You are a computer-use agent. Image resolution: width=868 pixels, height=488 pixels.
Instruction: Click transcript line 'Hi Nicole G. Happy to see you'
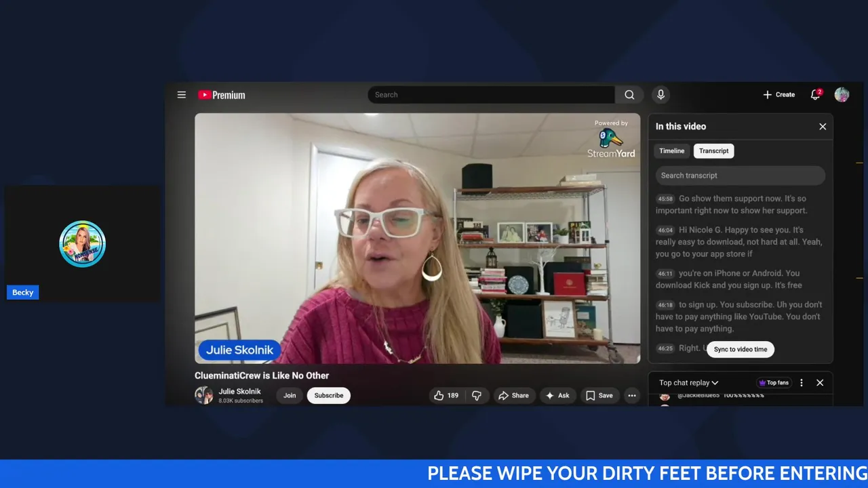tap(739, 242)
